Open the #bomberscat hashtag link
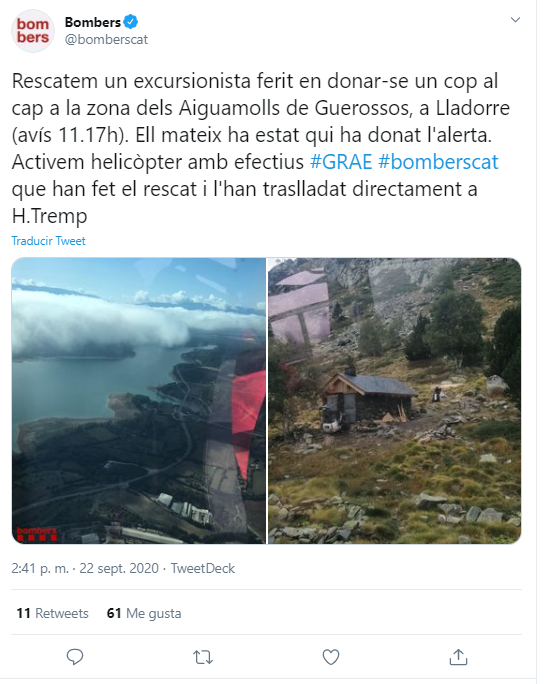Screen dimensions: 549x684 438,162
